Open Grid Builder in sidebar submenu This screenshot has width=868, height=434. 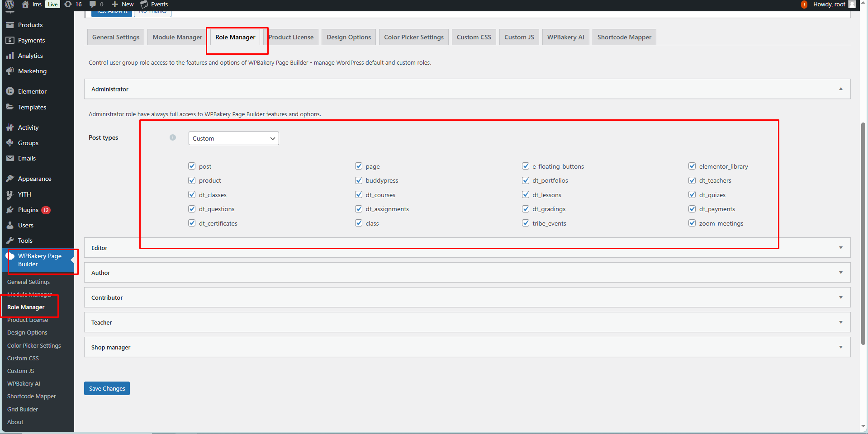point(23,409)
